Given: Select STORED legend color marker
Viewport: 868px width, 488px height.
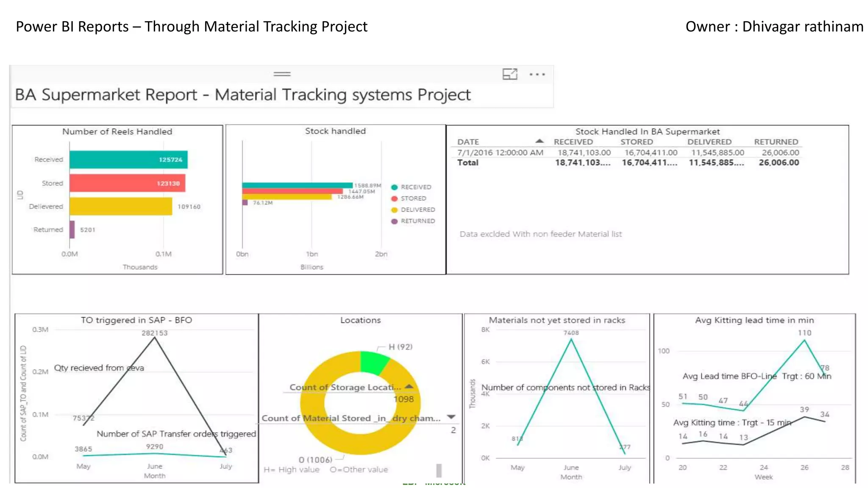Looking at the screenshot, I should (x=394, y=199).
